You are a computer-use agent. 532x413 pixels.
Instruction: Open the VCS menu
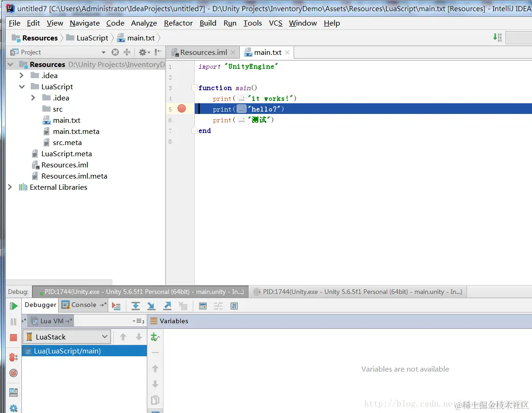[x=276, y=23]
